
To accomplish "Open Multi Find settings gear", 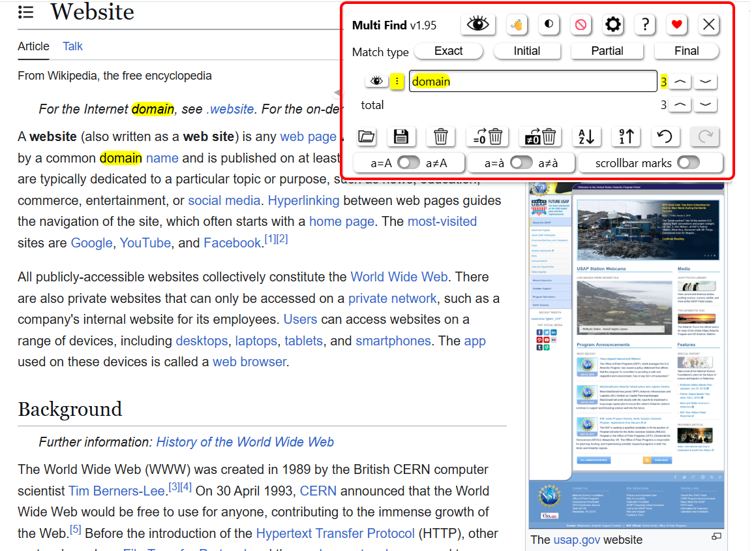I will point(612,24).
